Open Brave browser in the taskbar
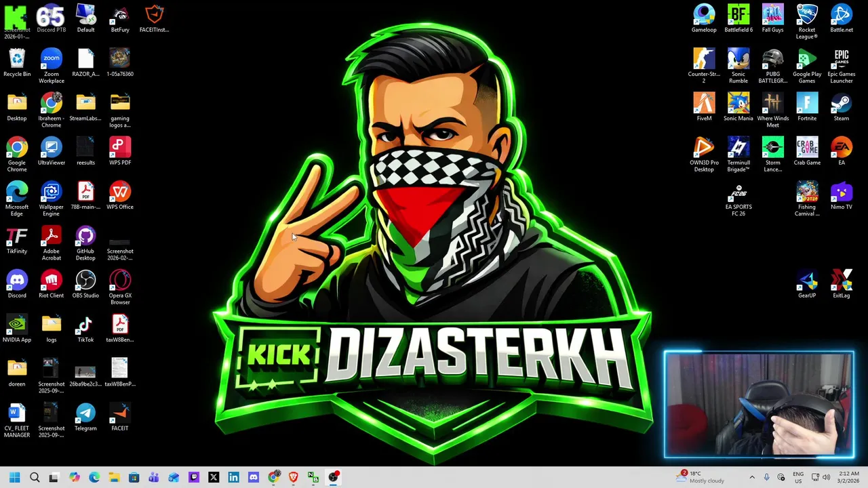This screenshot has height=488, width=868. [293, 477]
